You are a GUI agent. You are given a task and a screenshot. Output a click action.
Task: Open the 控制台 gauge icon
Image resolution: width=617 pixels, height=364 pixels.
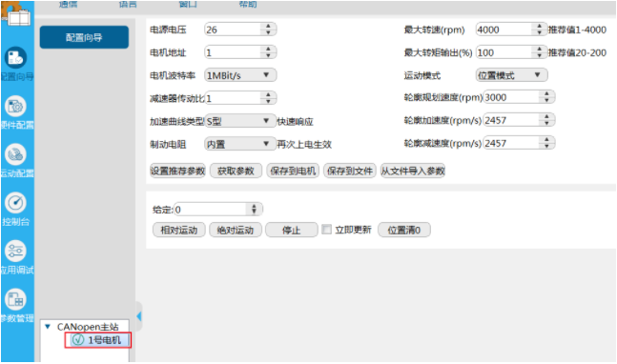pos(15,203)
